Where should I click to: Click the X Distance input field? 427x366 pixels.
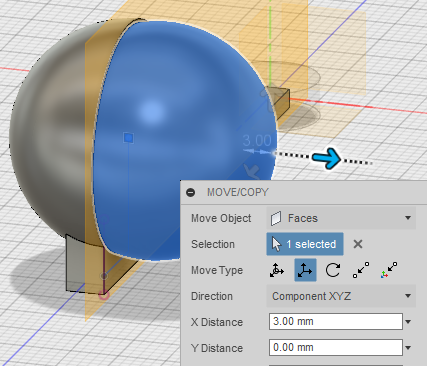click(x=336, y=322)
